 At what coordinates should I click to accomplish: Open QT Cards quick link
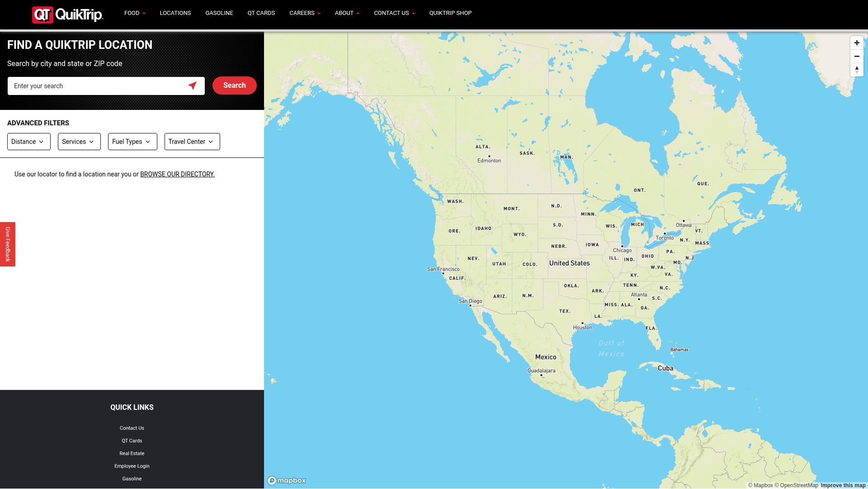pyautogui.click(x=132, y=441)
